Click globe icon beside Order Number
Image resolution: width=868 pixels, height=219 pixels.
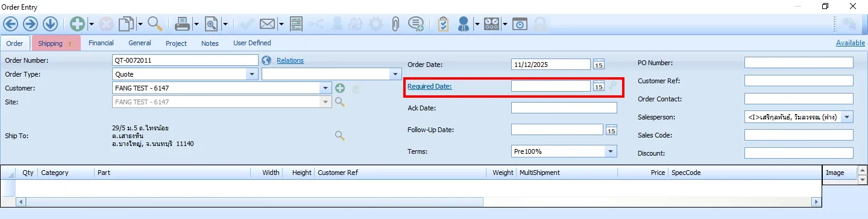point(267,60)
